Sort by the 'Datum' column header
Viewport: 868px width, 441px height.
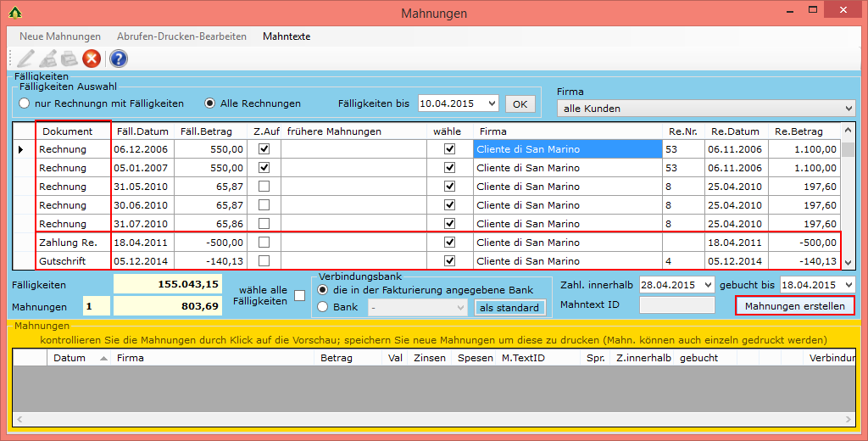(x=79, y=358)
